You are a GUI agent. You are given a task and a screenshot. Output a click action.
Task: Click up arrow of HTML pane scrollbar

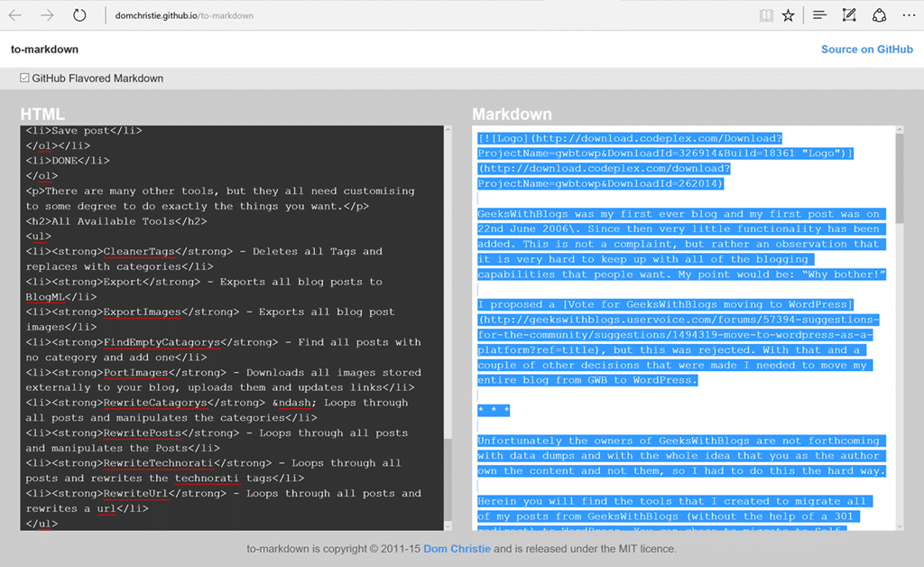(448, 130)
